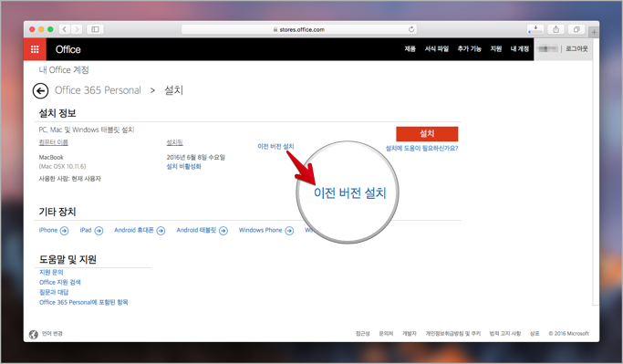Click Office 365 Personal breadcrumb
The height and width of the screenshot is (364, 623).
pos(98,90)
